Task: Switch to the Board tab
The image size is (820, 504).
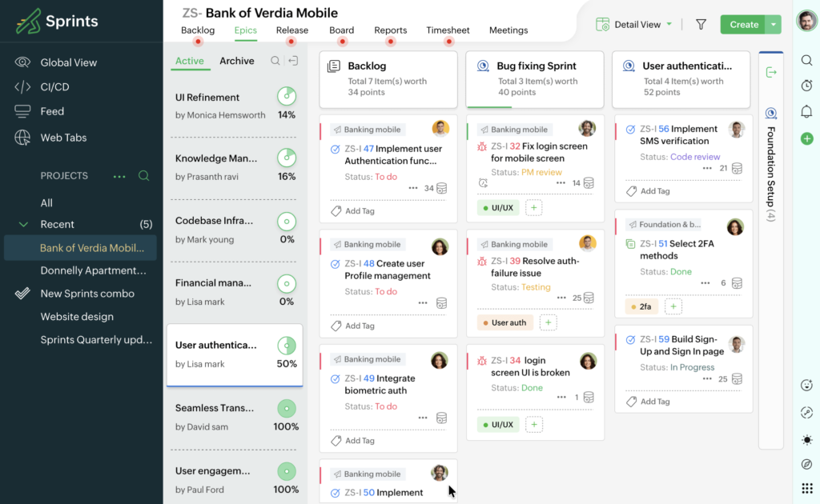Action: (341, 30)
